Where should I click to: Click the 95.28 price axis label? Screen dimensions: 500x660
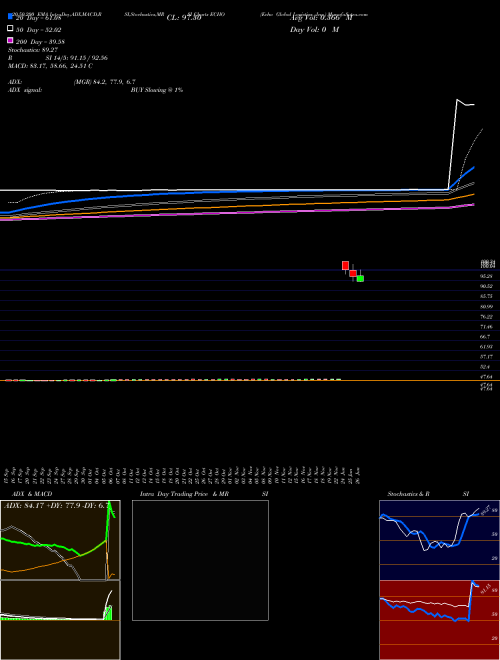(x=487, y=276)
